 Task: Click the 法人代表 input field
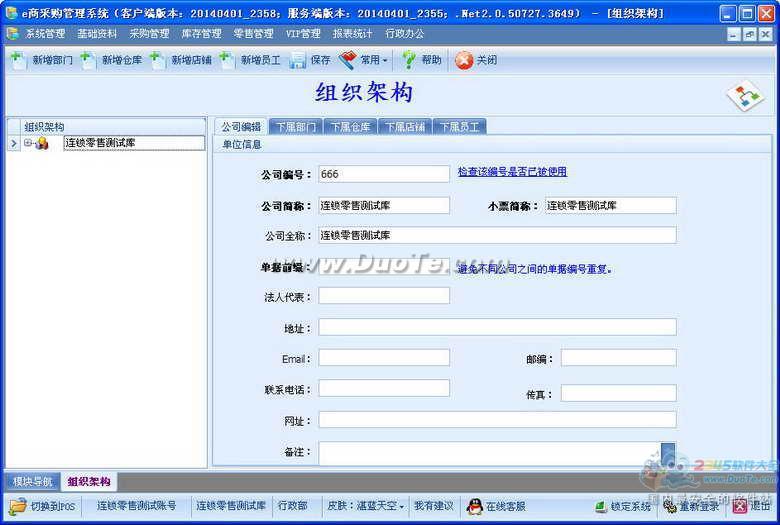(x=384, y=296)
